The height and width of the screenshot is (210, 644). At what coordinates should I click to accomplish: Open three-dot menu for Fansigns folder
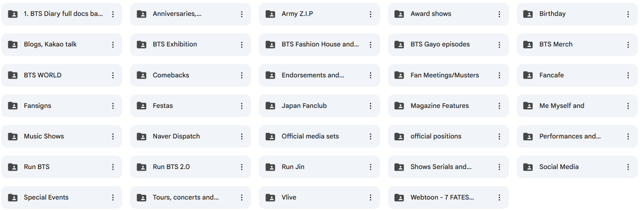click(x=113, y=106)
